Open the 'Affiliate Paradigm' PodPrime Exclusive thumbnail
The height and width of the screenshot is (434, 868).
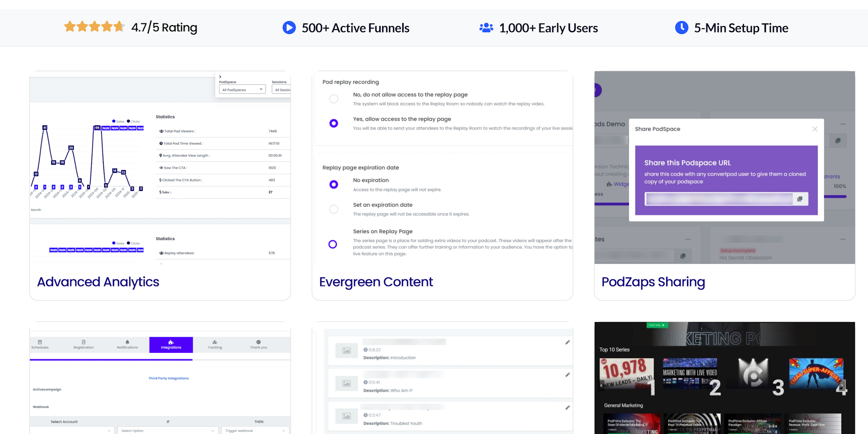(x=753, y=424)
